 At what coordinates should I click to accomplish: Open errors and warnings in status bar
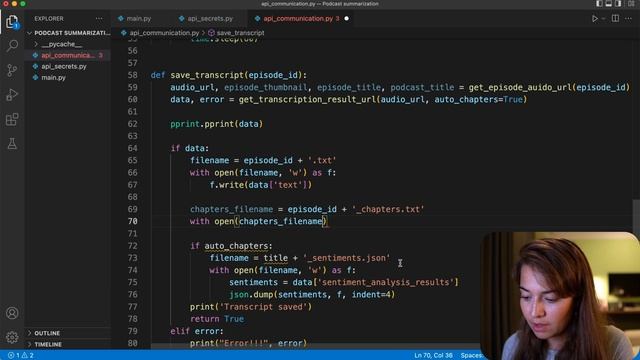click(21, 356)
